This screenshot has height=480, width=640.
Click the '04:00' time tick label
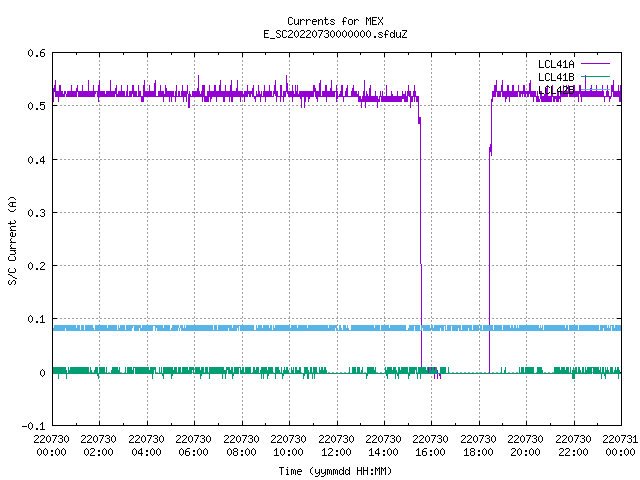coord(146,452)
